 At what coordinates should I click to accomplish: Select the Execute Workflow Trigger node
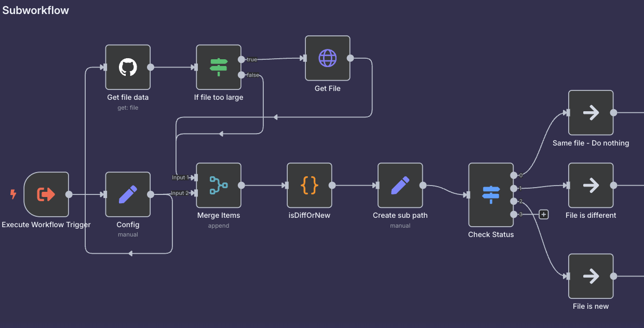(46, 194)
